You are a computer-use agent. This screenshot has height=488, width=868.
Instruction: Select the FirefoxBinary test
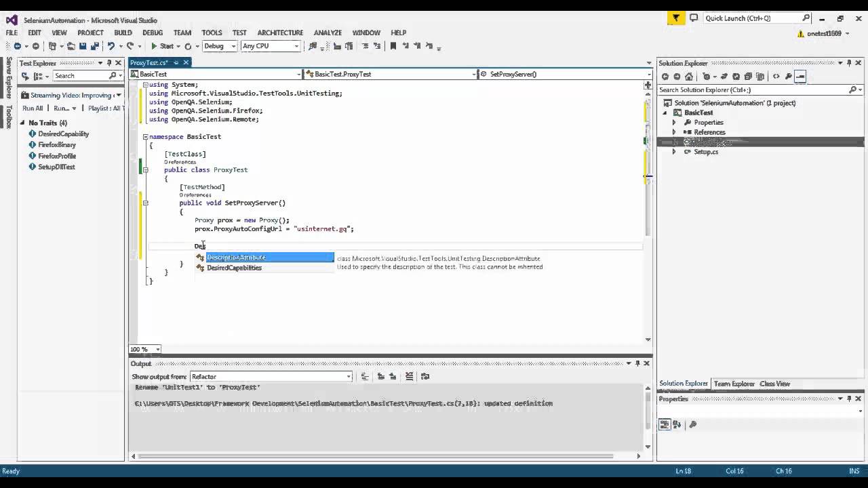click(x=57, y=144)
